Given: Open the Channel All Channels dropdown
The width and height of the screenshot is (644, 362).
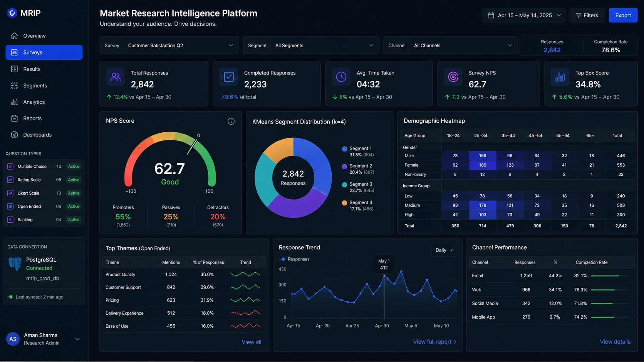Looking at the screenshot, I should point(450,45).
